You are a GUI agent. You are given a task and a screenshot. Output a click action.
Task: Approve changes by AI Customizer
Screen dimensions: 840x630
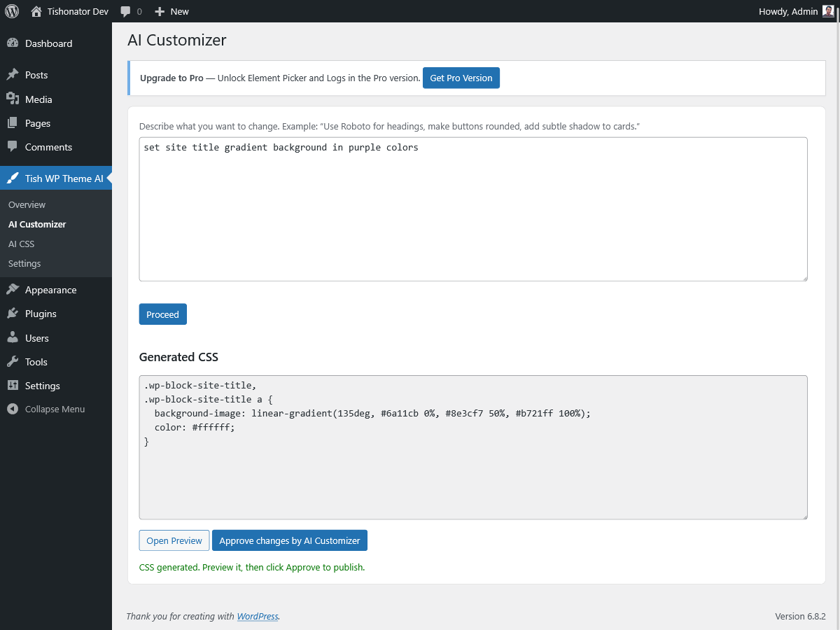click(x=289, y=540)
